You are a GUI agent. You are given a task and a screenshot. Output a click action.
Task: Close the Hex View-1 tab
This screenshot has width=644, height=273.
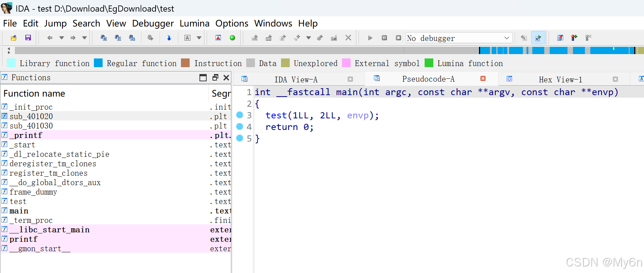point(615,79)
